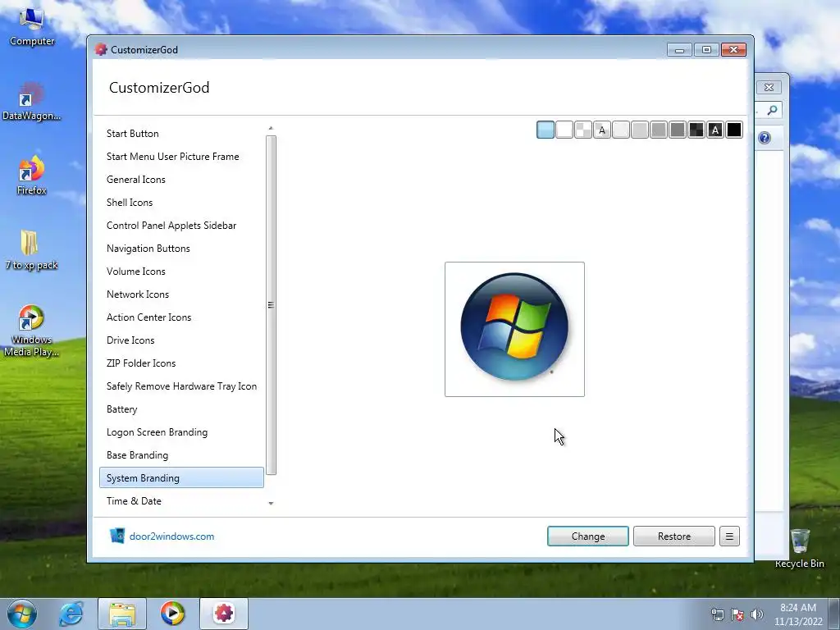
Task: Select the Network Icons entry
Action: click(181, 294)
